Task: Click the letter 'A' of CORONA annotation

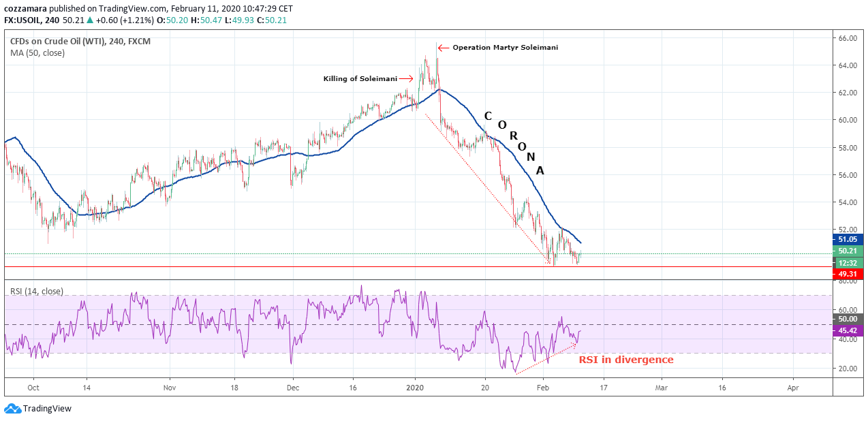Action: [x=540, y=171]
